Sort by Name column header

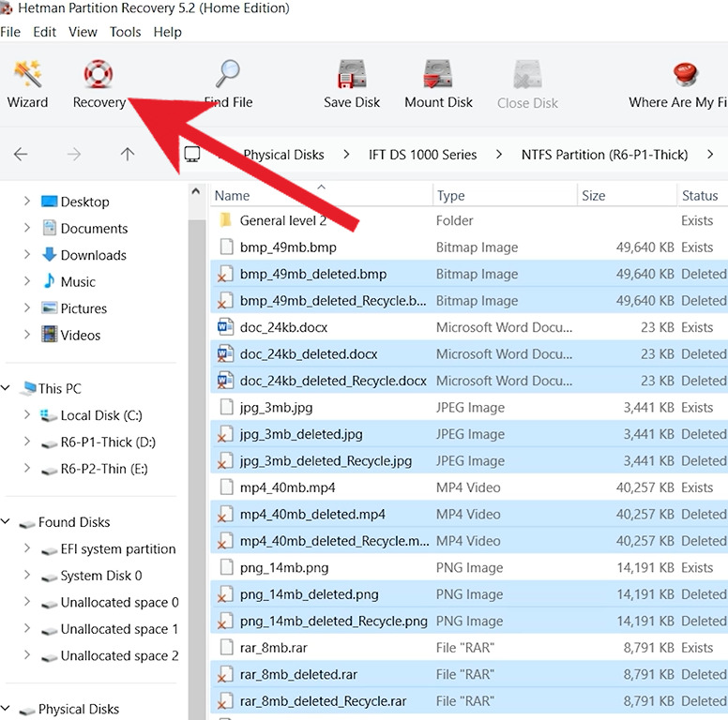click(321, 195)
